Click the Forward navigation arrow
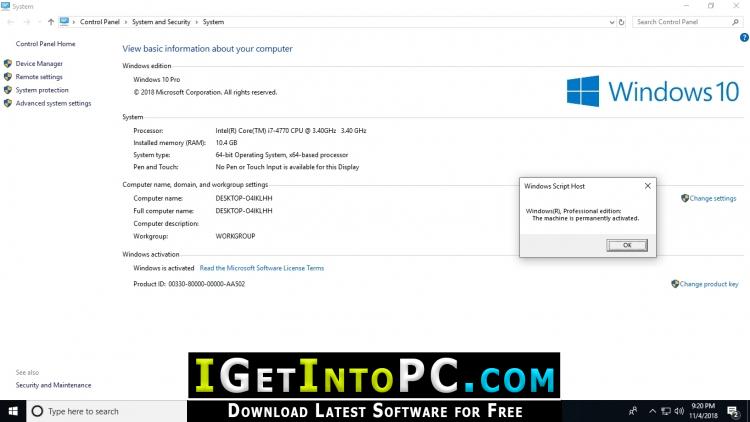The width and height of the screenshot is (750, 422). 27,22
